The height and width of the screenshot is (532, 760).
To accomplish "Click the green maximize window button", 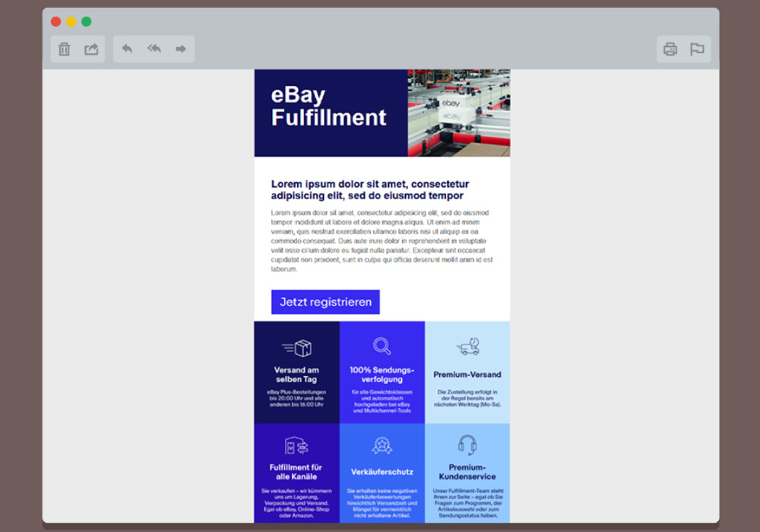I will tap(87, 21).
